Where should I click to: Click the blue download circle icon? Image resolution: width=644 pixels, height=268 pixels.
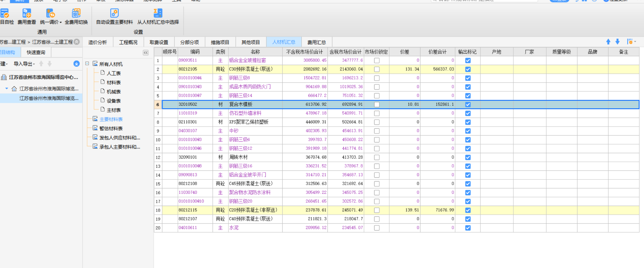pos(76,64)
